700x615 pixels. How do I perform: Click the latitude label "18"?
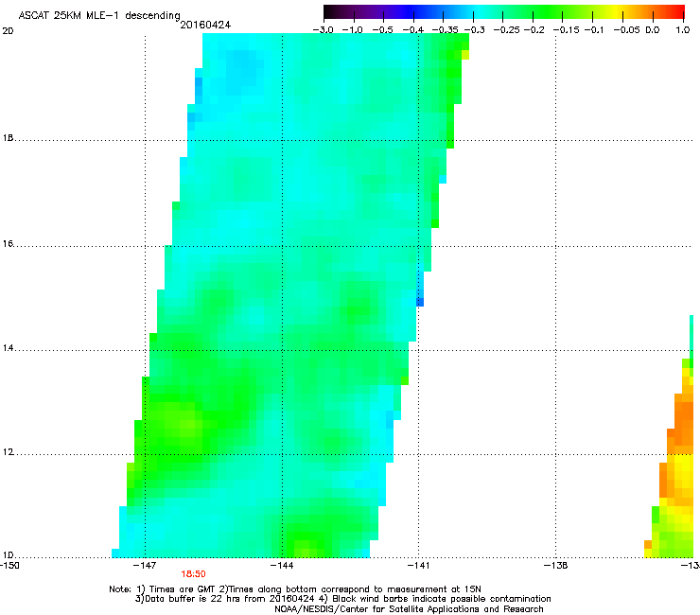pos(8,138)
